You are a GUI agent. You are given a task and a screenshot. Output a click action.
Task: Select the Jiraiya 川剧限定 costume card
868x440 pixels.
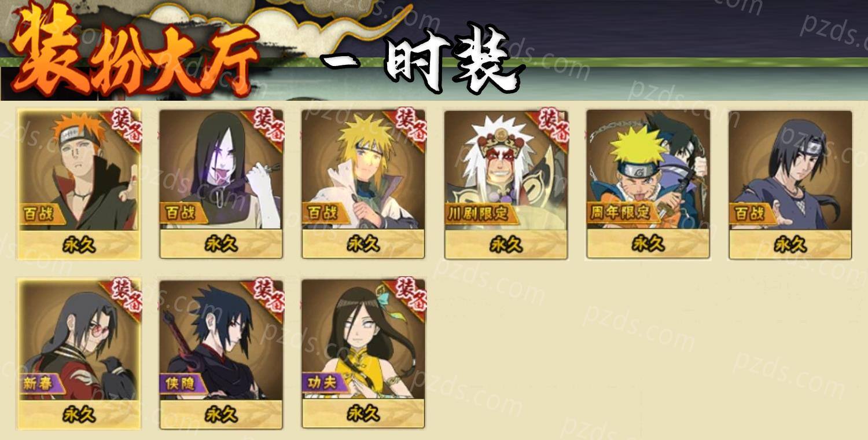pos(506,184)
